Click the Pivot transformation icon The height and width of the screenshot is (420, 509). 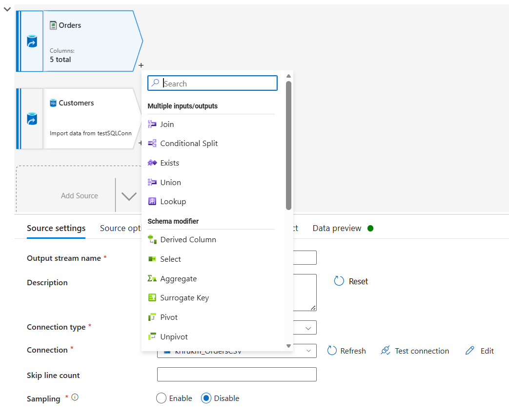(x=152, y=317)
